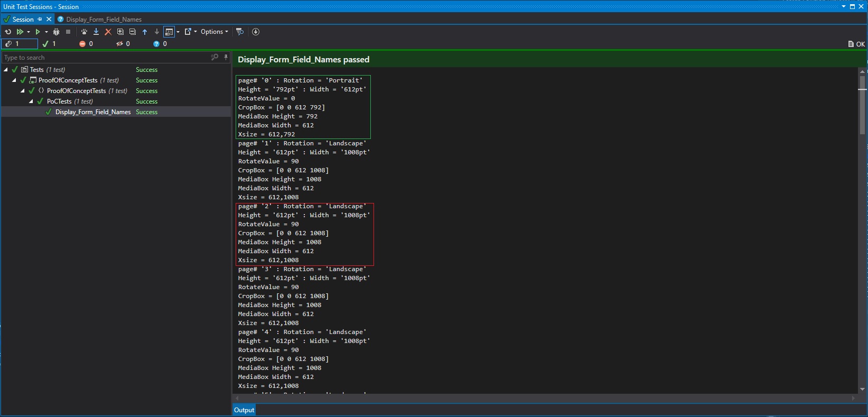Click the OK status document icon
This screenshot has width=868, height=417.
click(856, 44)
